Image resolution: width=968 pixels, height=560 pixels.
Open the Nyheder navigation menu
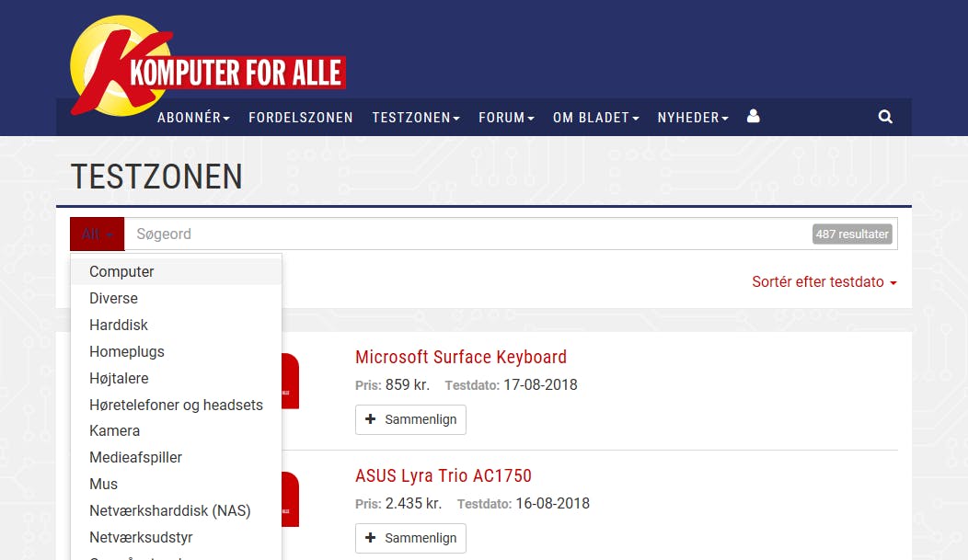pyautogui.click(x=693, y=118)
